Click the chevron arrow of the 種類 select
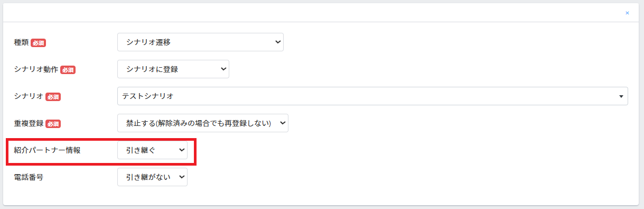The image size is (644, 209). [x=278, y=42]
